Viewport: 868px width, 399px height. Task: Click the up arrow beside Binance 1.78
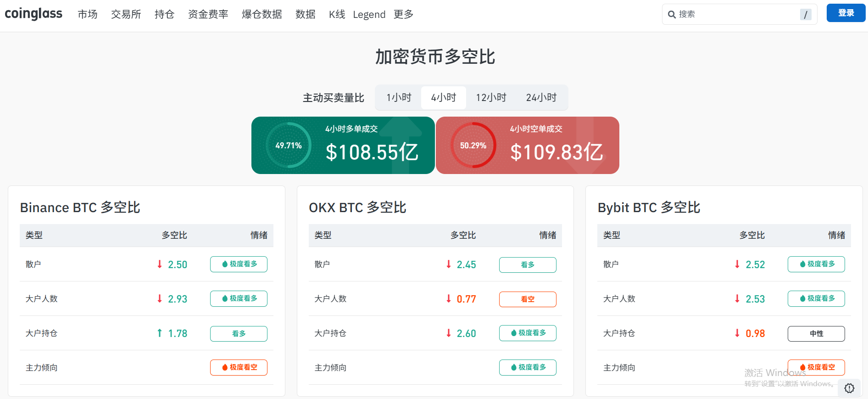point(160,333)
